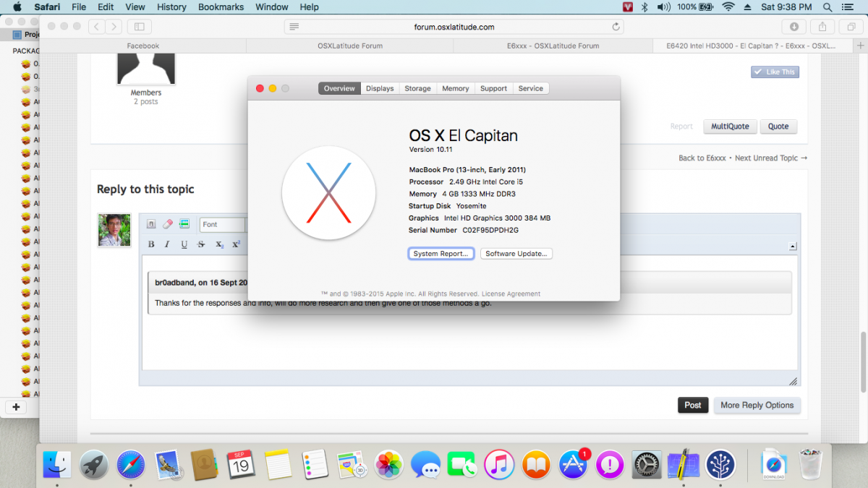This screenshot has height=488, width=868.
Task: Open the Trash in the Dock
Action: (x=810, y=463)
